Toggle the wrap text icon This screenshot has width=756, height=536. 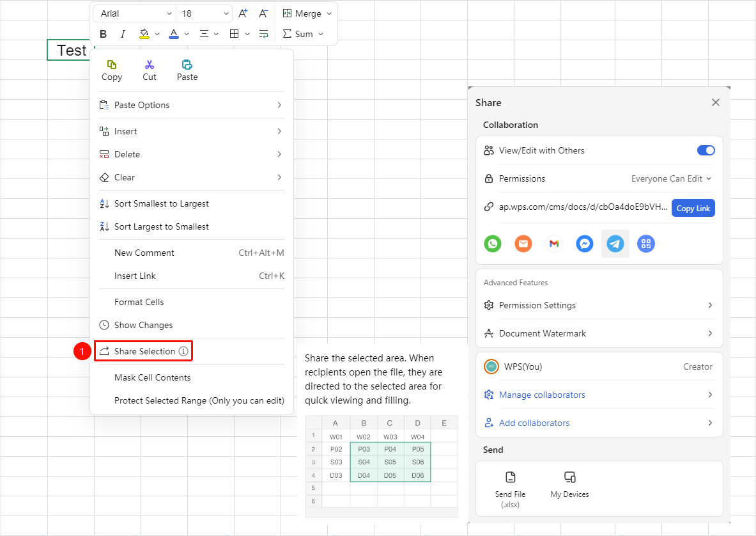click(x=264, y=34)
